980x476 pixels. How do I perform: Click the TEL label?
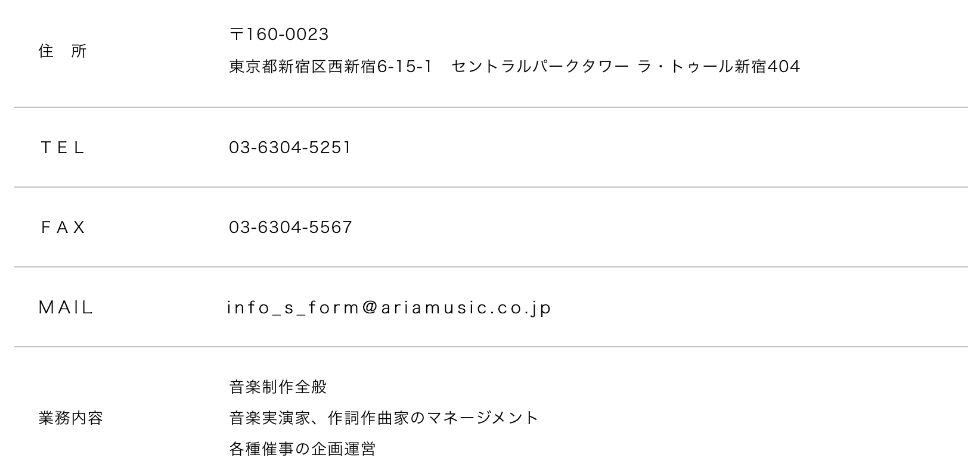pyautogui.click(x=63, y=147)
